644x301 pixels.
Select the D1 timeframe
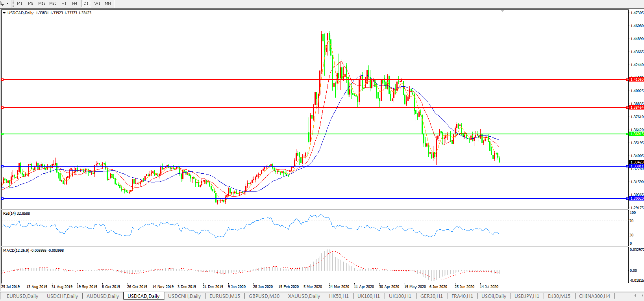(86, 4)
